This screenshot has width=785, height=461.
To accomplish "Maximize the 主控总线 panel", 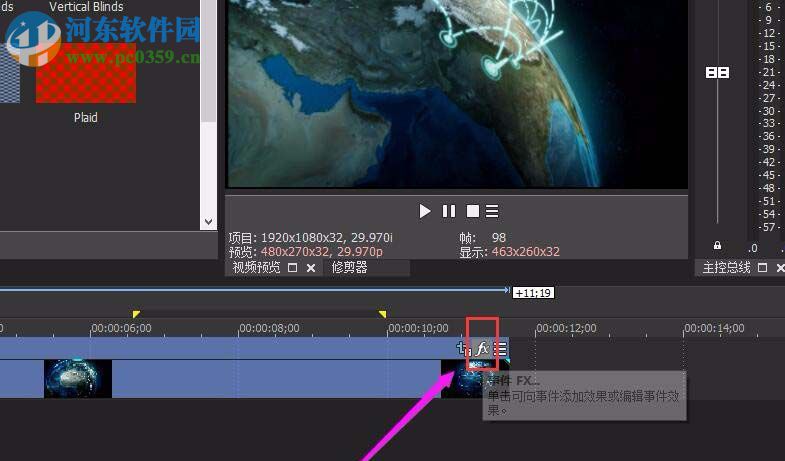I will click(762, 268).
